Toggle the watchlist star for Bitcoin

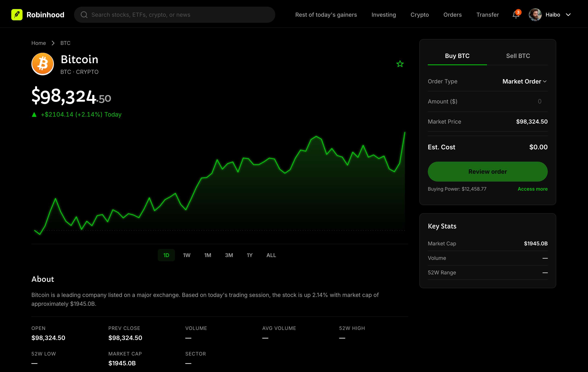400,64
